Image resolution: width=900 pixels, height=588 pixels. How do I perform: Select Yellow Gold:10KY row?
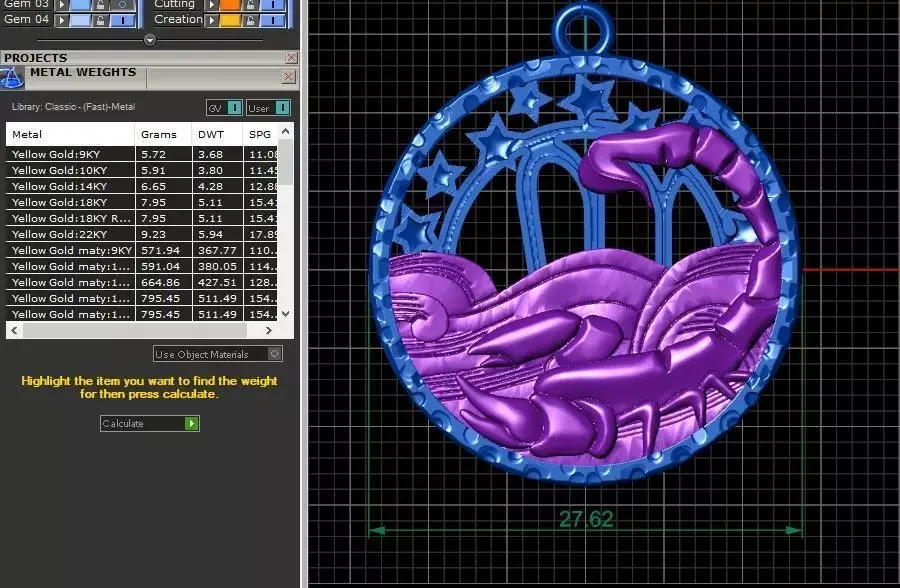142,170
